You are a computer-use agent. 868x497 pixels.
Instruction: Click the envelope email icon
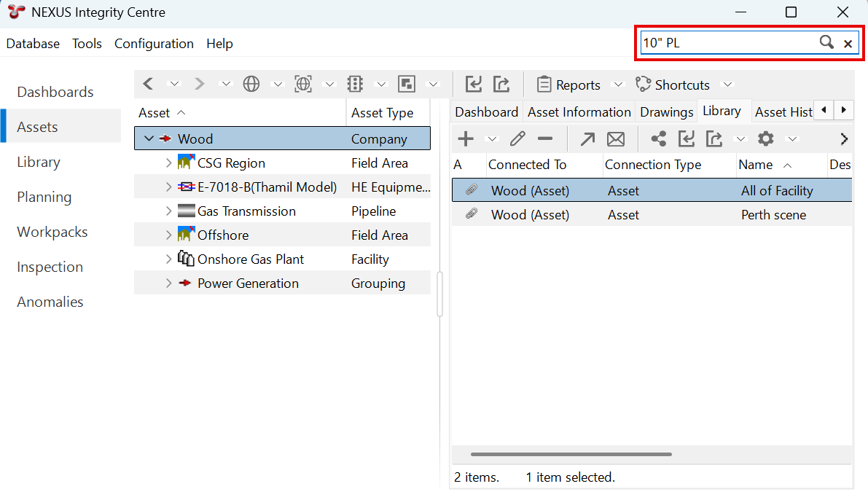(x=616, y=139)
